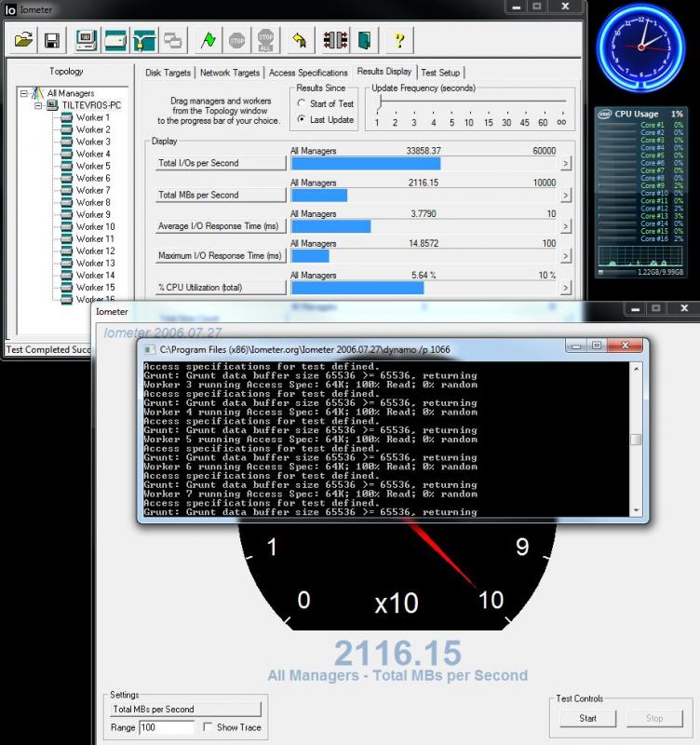Click Maximum I/O Response Time (ms) button
Image resolution: width=700 pixels, height=745 pixels.
[x=221, y=255]
